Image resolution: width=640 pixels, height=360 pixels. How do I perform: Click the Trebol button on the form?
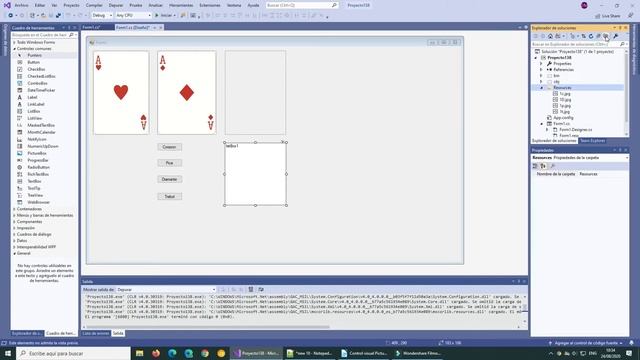coord(169,196)
